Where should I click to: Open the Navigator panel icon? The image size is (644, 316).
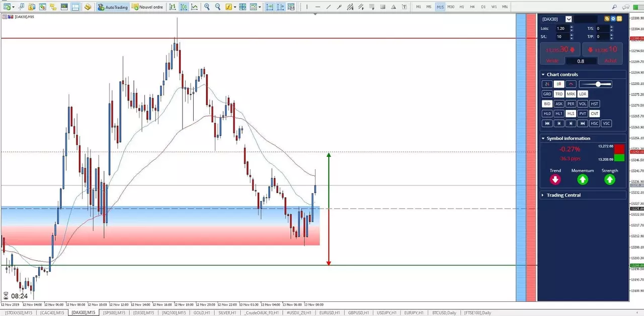pyautogui.click(x=53, y=7)
